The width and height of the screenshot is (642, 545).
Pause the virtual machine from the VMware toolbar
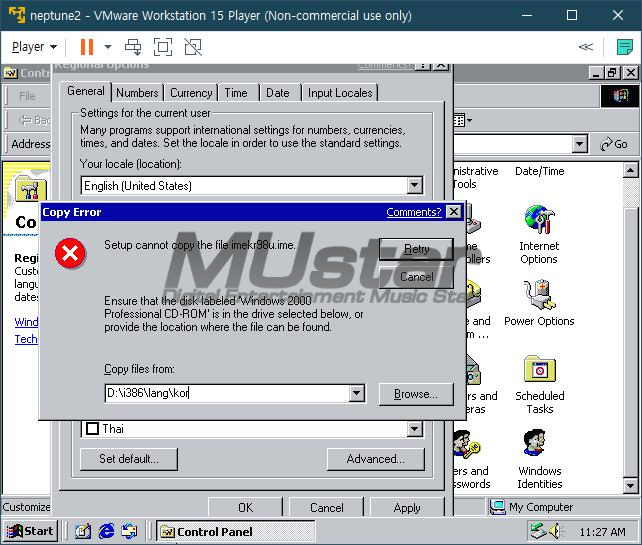[87, 47]
